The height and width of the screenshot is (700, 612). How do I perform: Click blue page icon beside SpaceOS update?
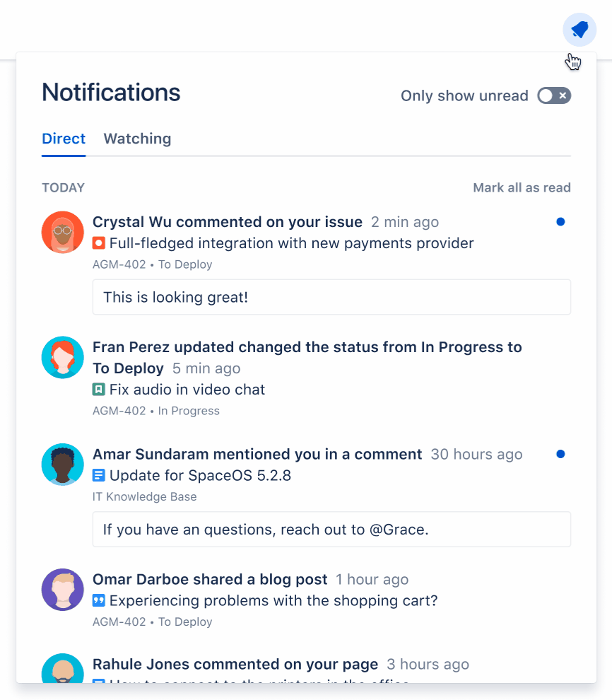pyautogui.click(x=98, y=475)
